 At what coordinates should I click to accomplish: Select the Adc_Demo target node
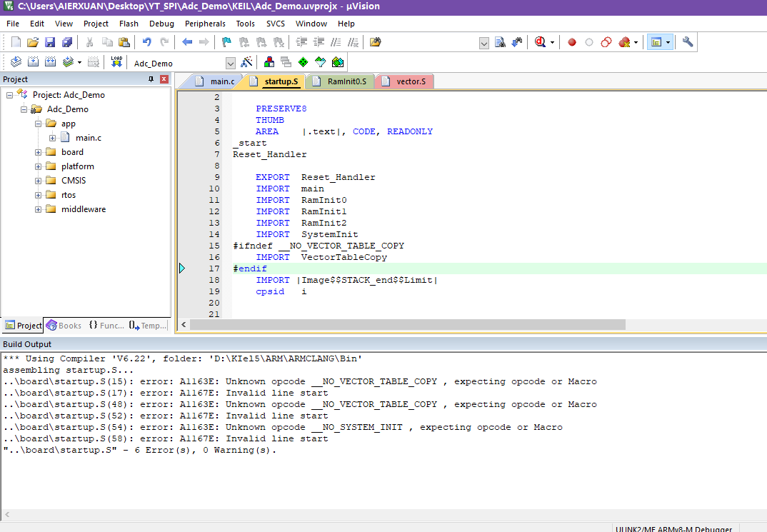(68, 109)
